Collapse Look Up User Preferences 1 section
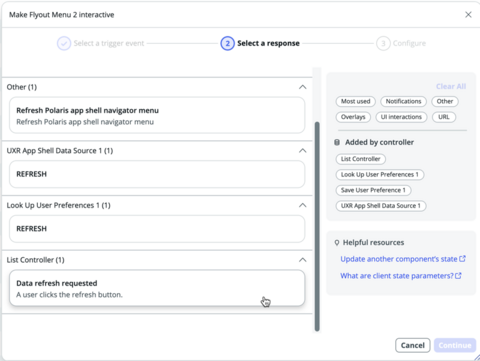This screenshot has height=361, width=480. tap(302, 205)
